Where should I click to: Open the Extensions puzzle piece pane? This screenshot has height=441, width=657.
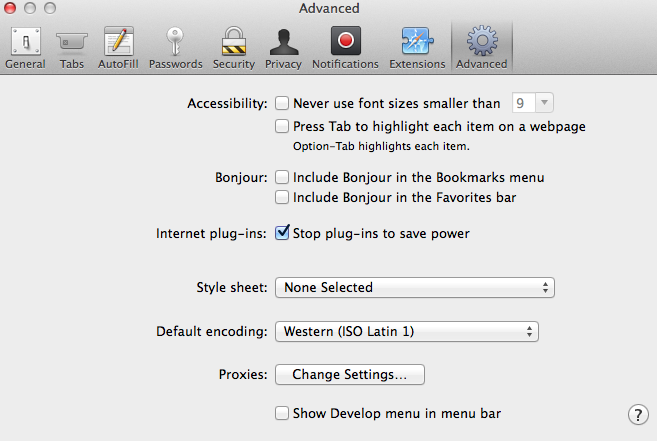417,48
